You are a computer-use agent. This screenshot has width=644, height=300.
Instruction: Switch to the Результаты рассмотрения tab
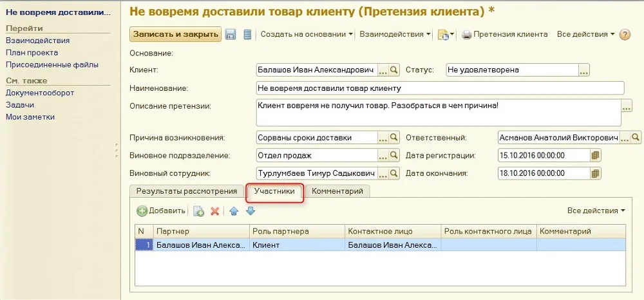click(187, 191)
